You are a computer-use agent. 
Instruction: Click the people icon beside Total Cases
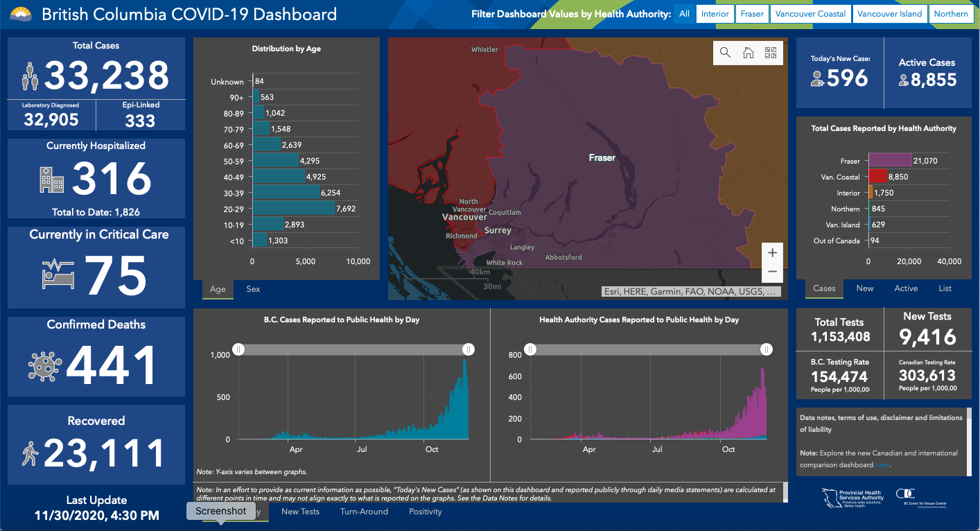29,76
